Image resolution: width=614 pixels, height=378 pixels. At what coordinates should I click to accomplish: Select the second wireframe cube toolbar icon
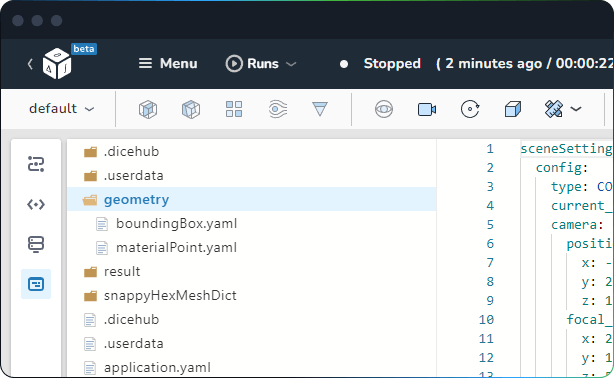pos(191,109)
